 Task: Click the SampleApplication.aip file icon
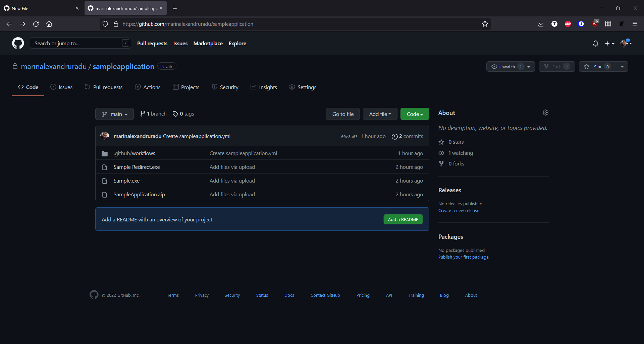click(x=105, y=195)
